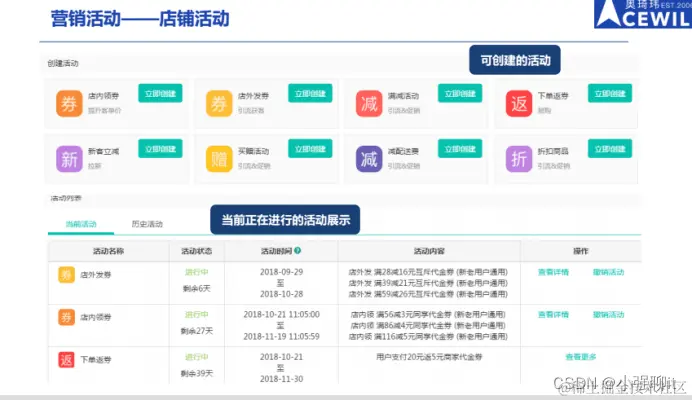
Task: Click the 券 icon in 店内领券 table row
Action: 66,317
